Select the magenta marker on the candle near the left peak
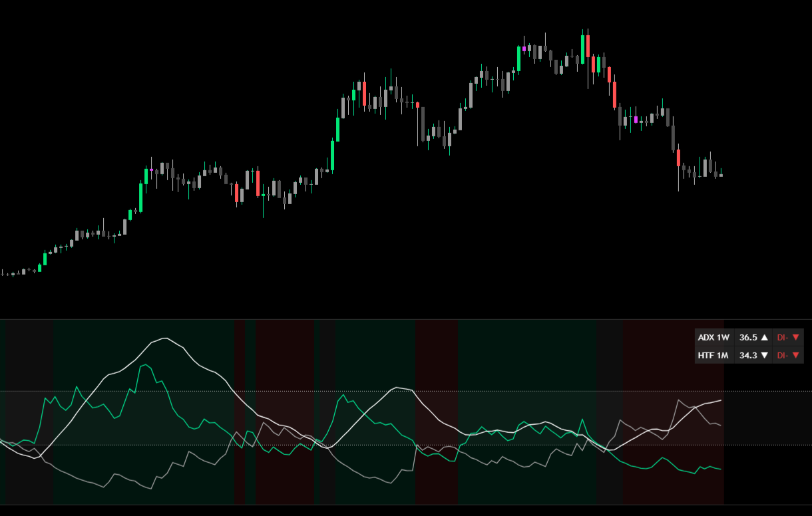The height and width of the screenshot is (516, 812). [x=152, y=170]
